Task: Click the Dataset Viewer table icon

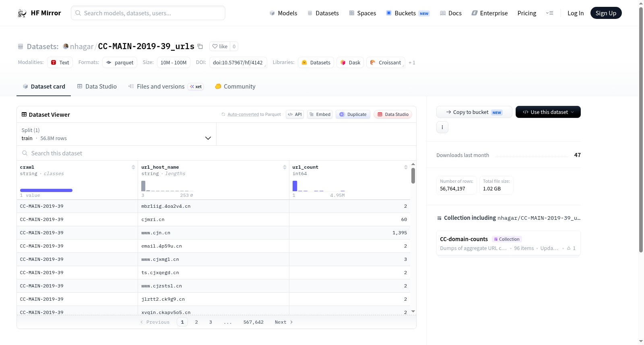Action: coord(24,115)
